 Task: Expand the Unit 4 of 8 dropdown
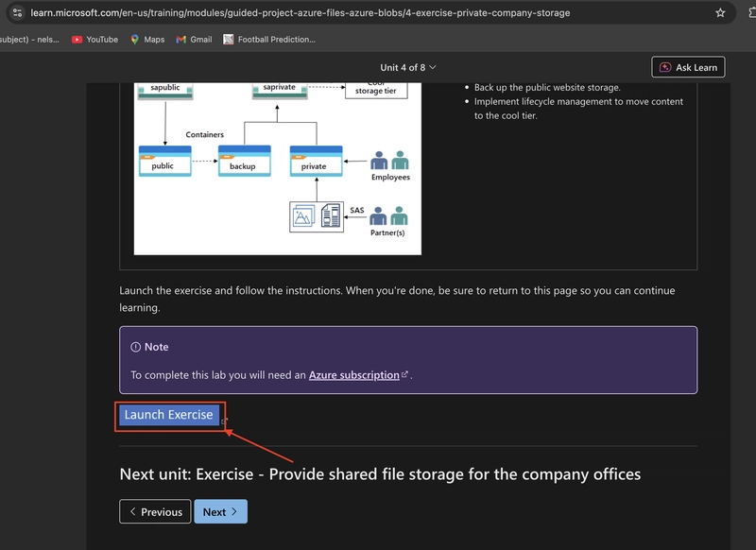pos(408,67)
